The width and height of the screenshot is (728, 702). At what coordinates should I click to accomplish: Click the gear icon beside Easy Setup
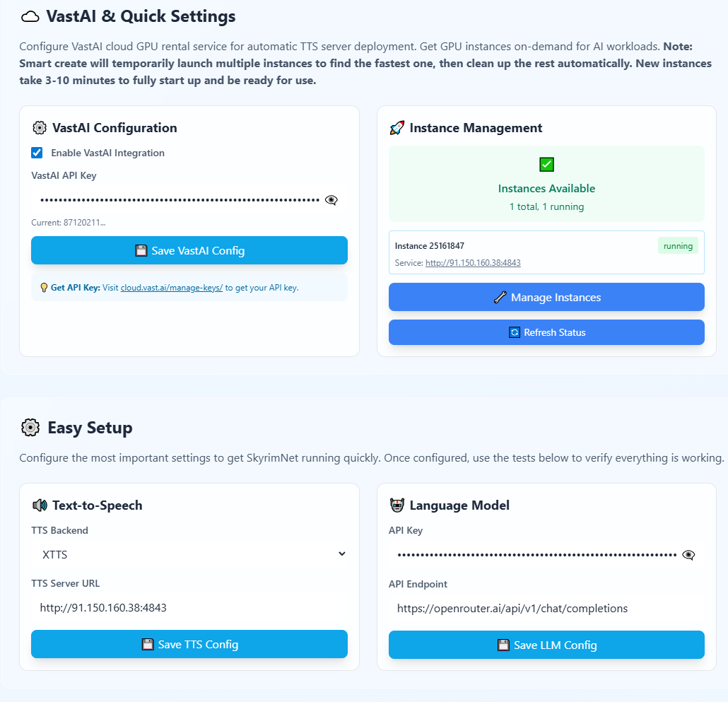(30, 428)
